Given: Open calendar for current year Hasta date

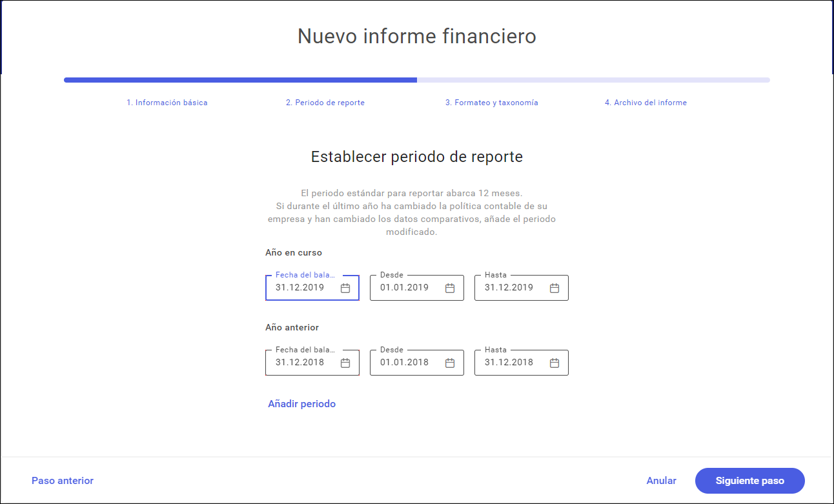Looking at the screenshot, I should (554, 288).
